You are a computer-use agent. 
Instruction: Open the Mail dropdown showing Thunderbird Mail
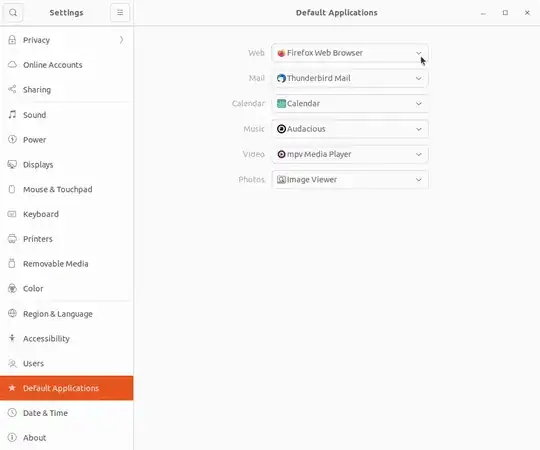click(350, 78)
